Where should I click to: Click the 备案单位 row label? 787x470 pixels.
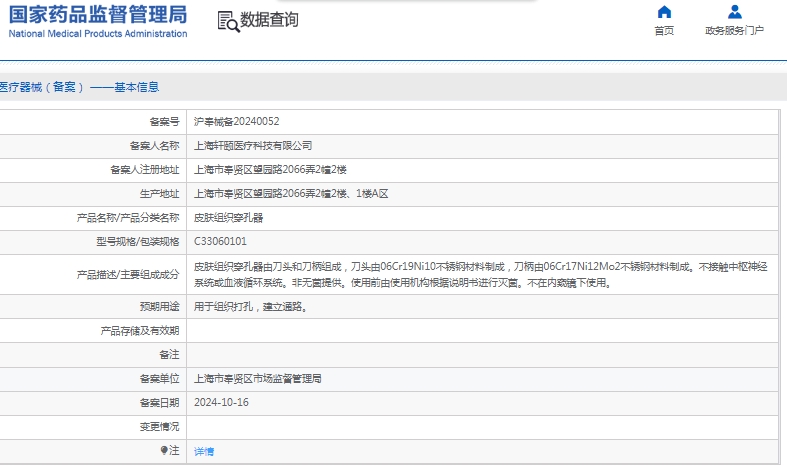pyautogui.click(x=159, y=379)
